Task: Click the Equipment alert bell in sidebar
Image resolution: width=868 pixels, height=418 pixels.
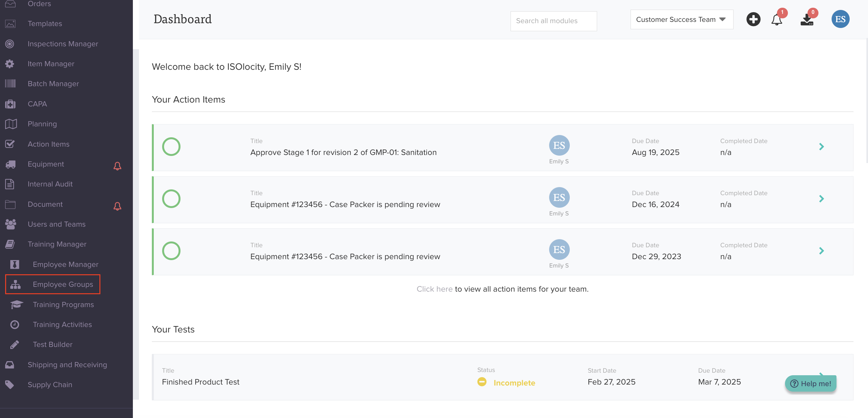Action: coord(117,166)
